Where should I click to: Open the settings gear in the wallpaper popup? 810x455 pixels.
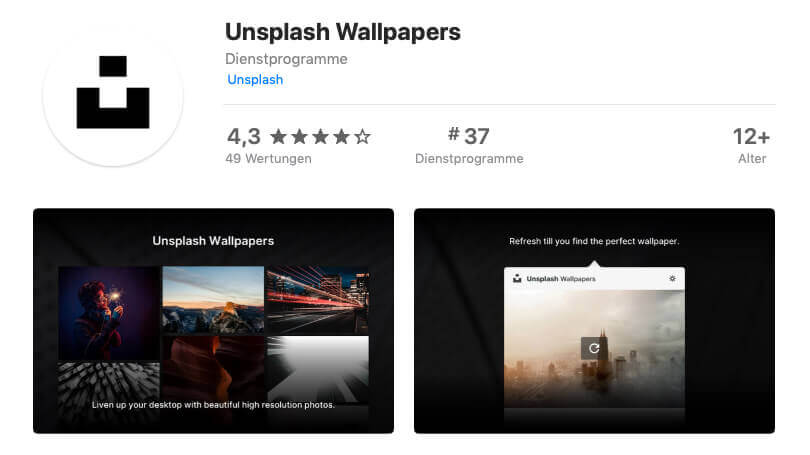point(672,278)
